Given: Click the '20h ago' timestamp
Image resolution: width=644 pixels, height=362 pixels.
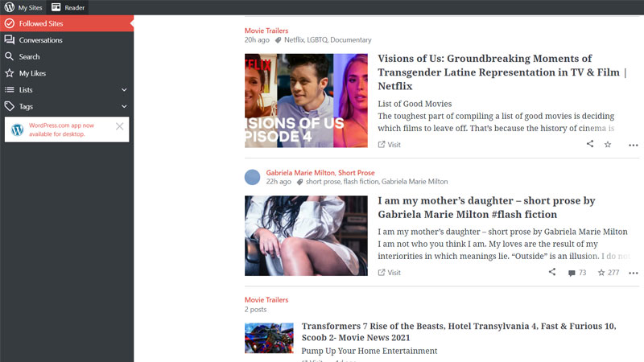Looking at the screenshot, I should pyautogui.click(x=257, y=39).
